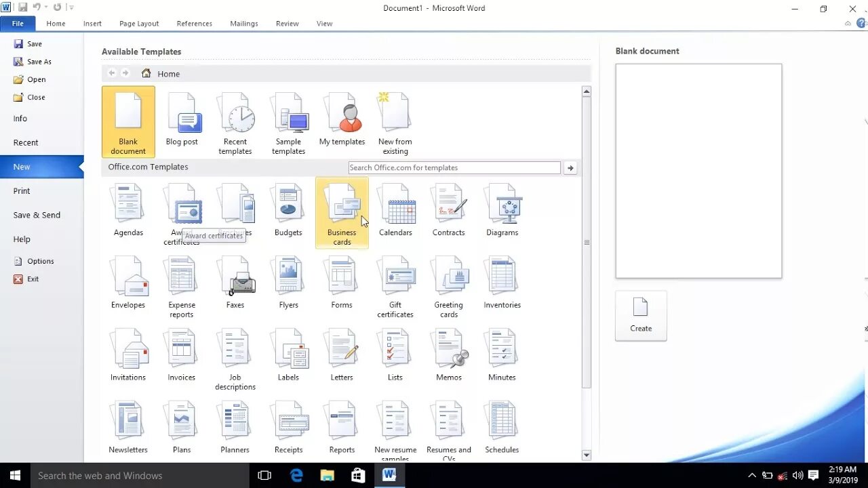This screenshot has width=868, height=488.
Task: Click Exit to quit Word
Action: click(x=26, y=279)
